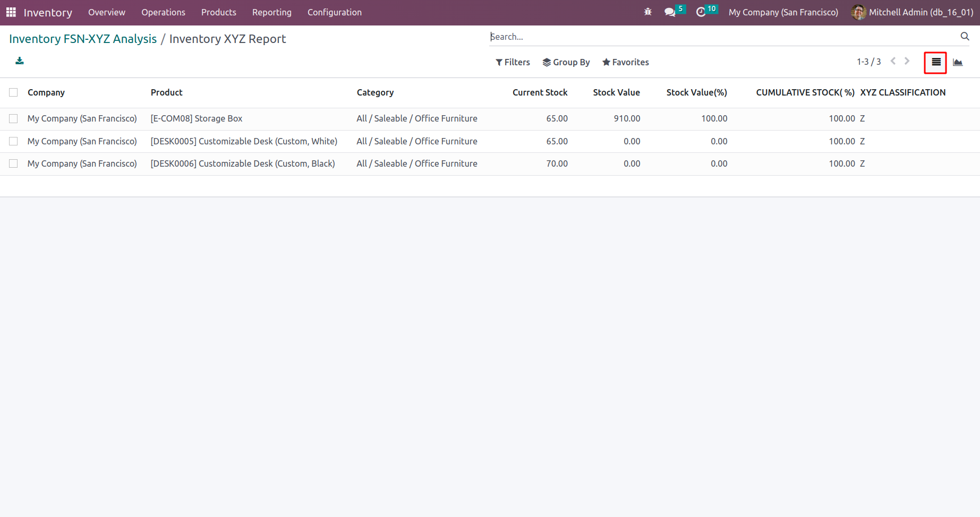The width and height of the screenshot is (980, 517).
Task: Click company cell in Desk Black row
Action: click(82, 163)
